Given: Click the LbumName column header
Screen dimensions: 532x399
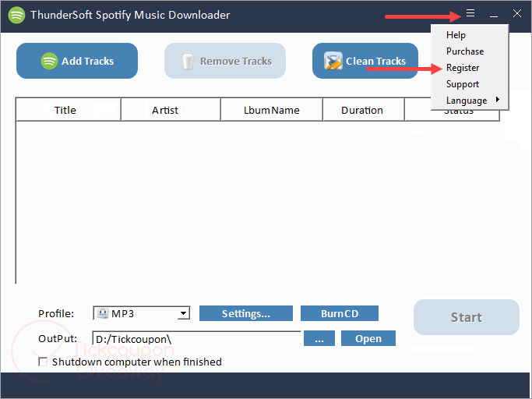Looking at the screenshot, I should (271, 110).
